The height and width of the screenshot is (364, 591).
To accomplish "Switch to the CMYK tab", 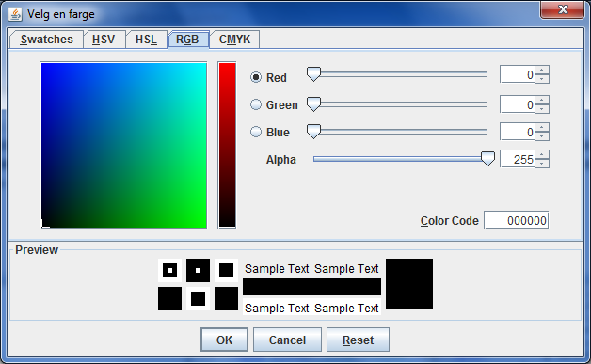I will pyautogui.click(x=234, y=40).
